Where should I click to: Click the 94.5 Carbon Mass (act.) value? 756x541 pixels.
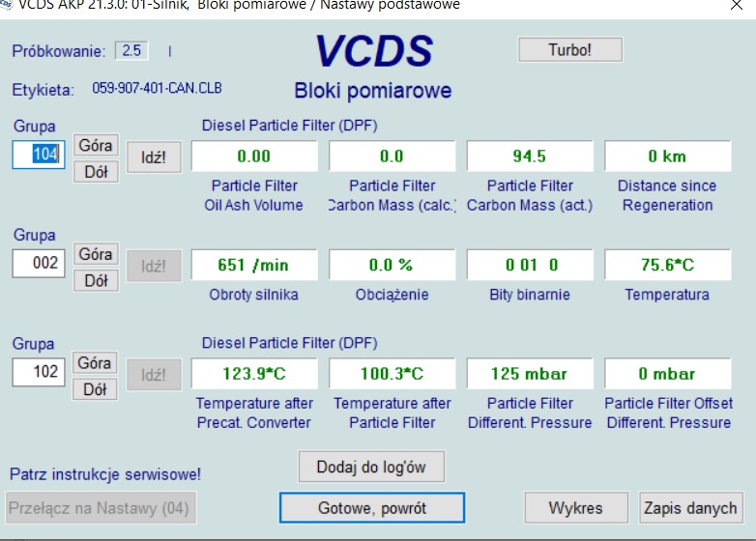tap(530, 157)
